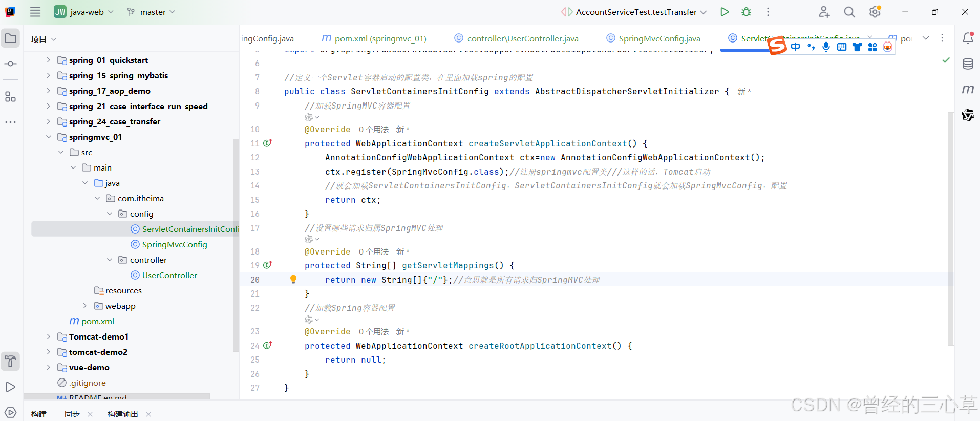Open the Build hammer tool window
This screenshot has width=980, height=421.
[x=10, y=362]
